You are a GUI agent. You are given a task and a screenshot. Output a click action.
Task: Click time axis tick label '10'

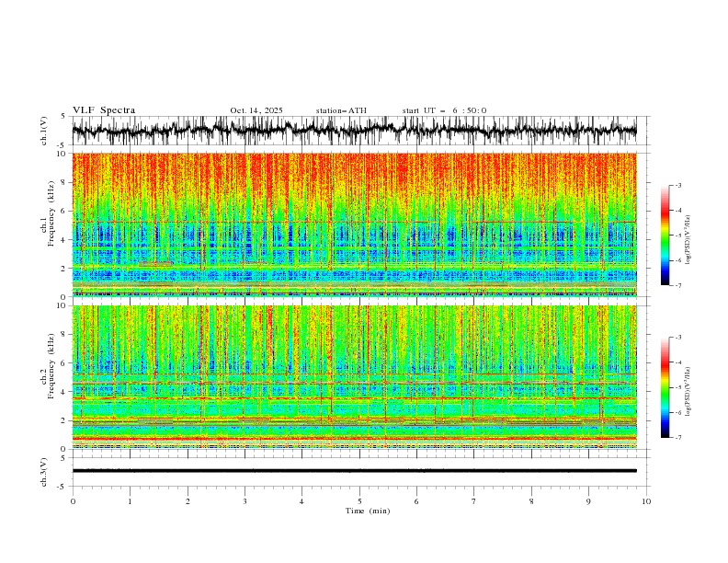coord(646,501)
